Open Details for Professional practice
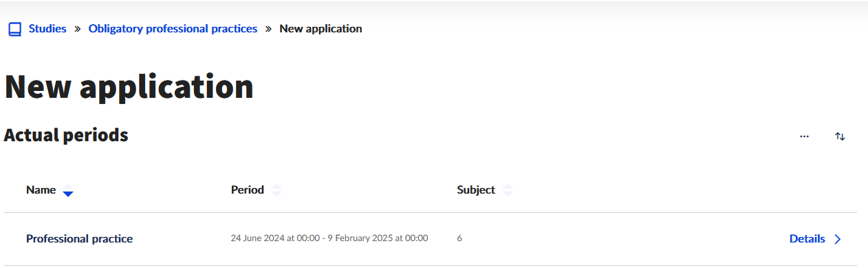Viewport: 868px width, 268px height. click(807, 239)
